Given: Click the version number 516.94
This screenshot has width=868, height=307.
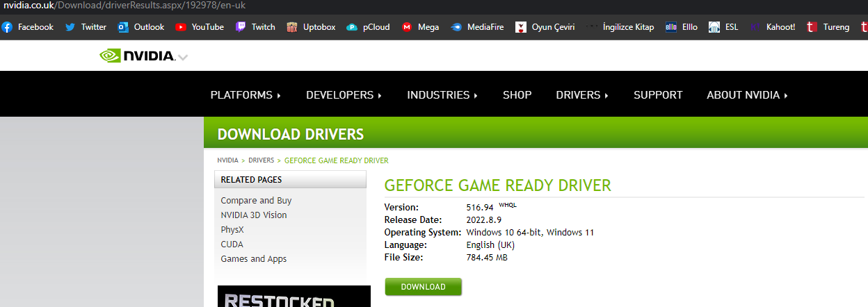Looking at the screenshot, I should pos(480,207).
